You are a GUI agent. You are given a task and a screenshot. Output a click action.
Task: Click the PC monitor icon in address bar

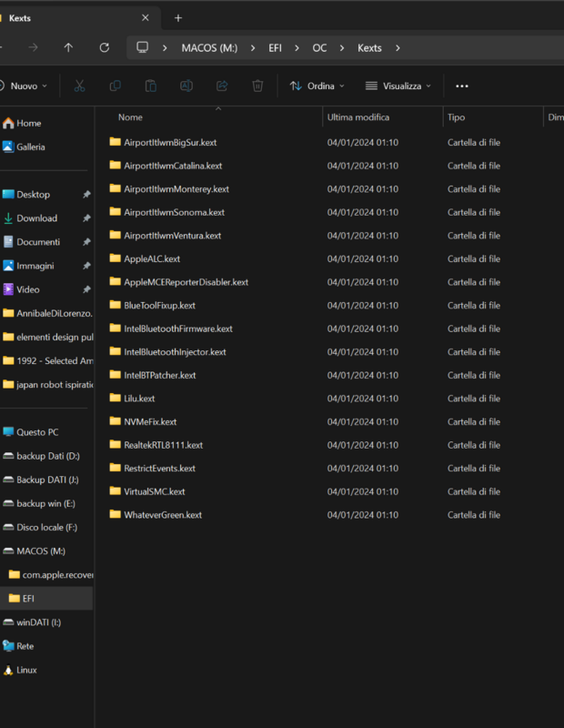[143, 47]
